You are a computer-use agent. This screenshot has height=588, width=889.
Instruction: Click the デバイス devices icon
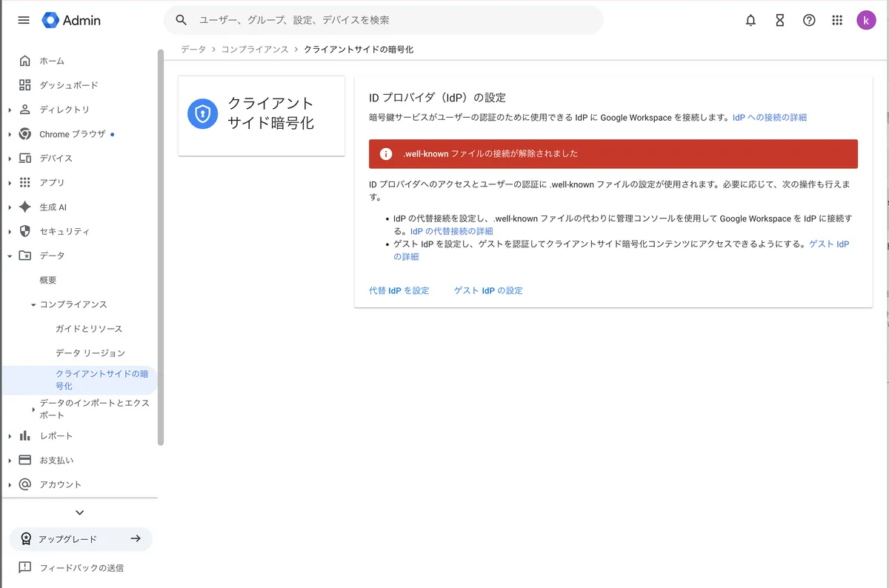(25, 158)
